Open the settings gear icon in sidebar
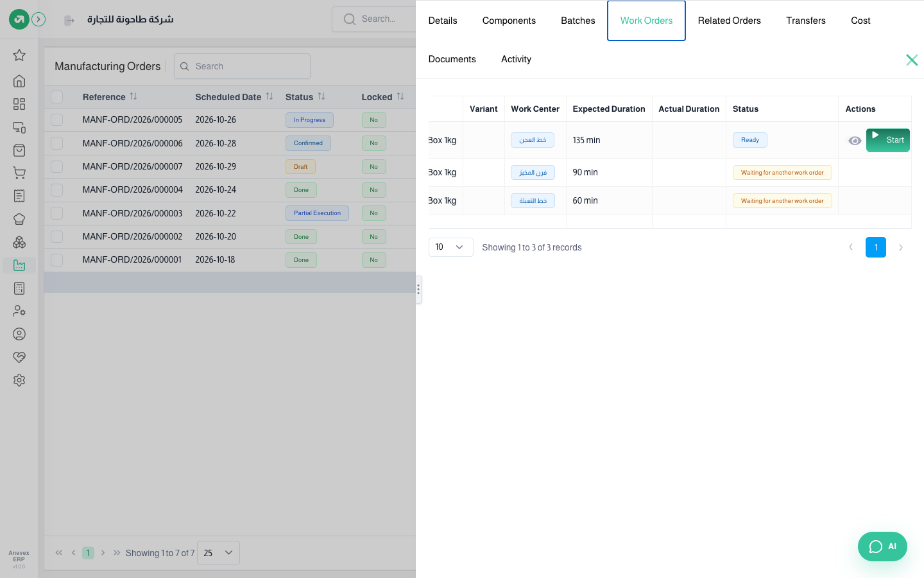The image size is (924, 578). pyautogui.click(x=19, y=380)
